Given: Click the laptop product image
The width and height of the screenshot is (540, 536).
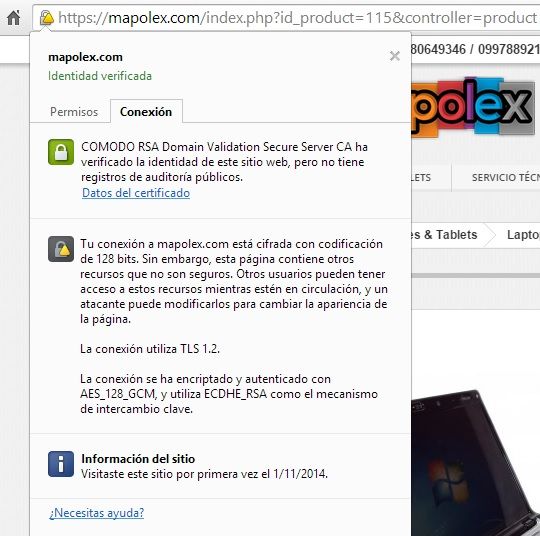Looking at the screenshot, I should click(475, 462).
